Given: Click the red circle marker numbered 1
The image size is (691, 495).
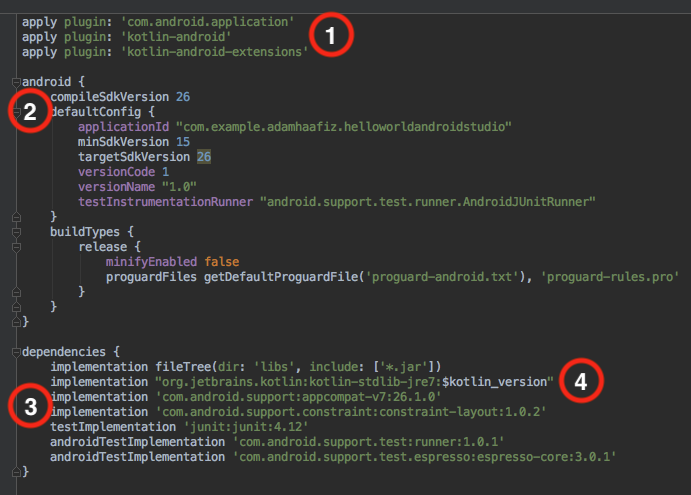Looking at the screenshot, I should click(x=331, y=35).
